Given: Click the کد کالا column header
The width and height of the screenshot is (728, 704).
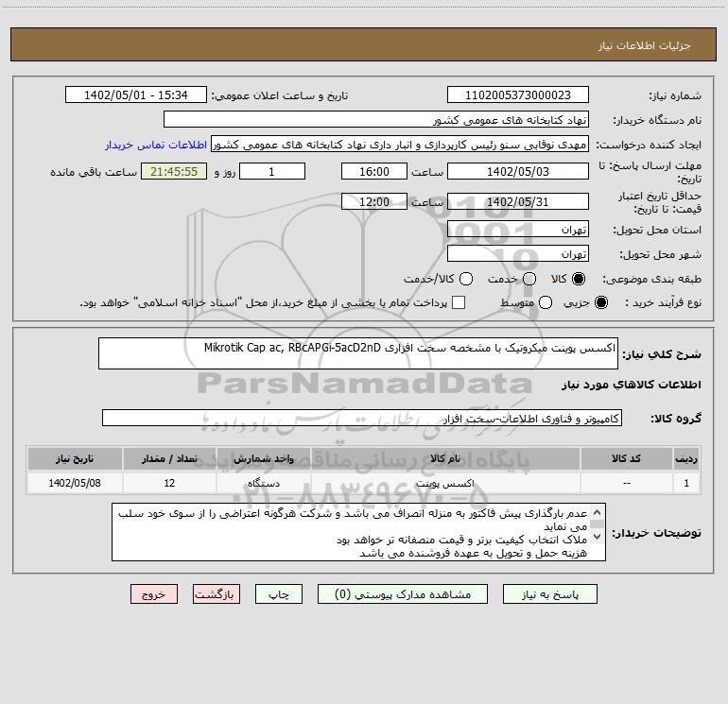Looking at the screenshot, I should click(626, 458).
